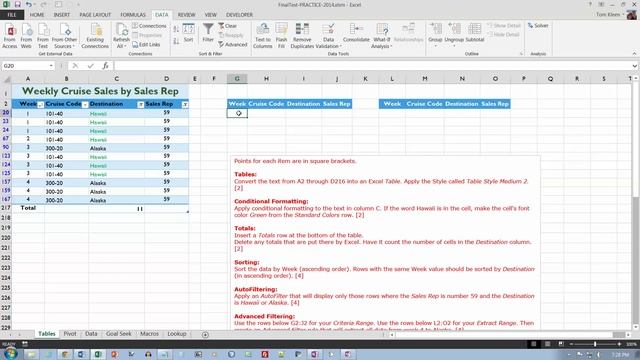Select cell G20 under Week criteria
The height and width of the screenshot is (360, 640).
click(237, 113)
